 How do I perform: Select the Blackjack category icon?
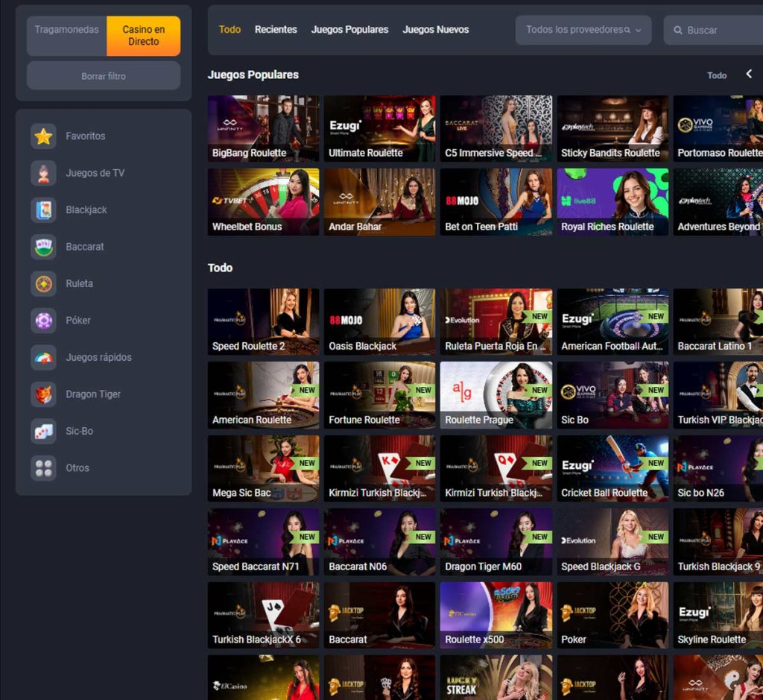43,209
